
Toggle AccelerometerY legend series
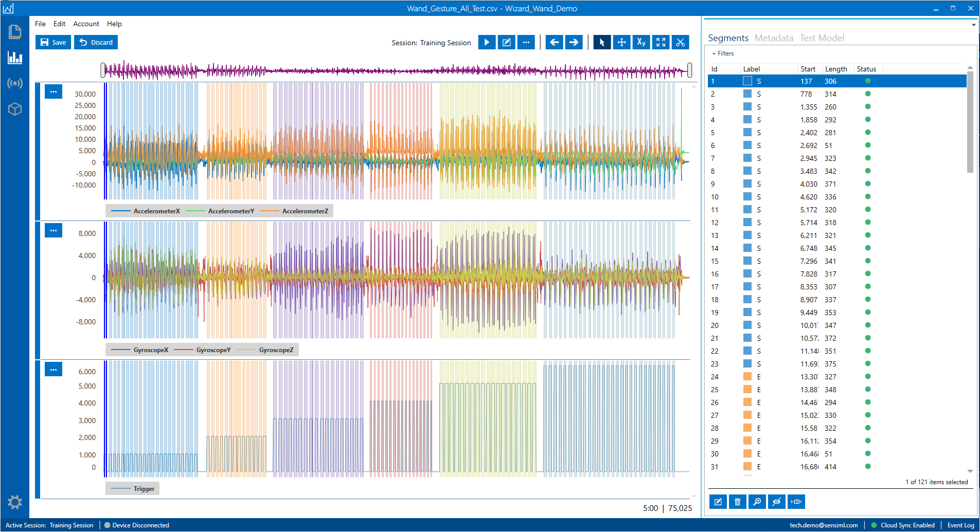coord(220,211)
